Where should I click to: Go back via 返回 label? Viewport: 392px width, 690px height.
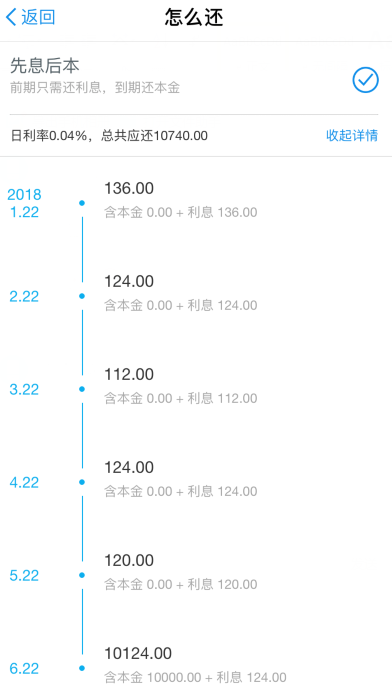click(38, 18)
